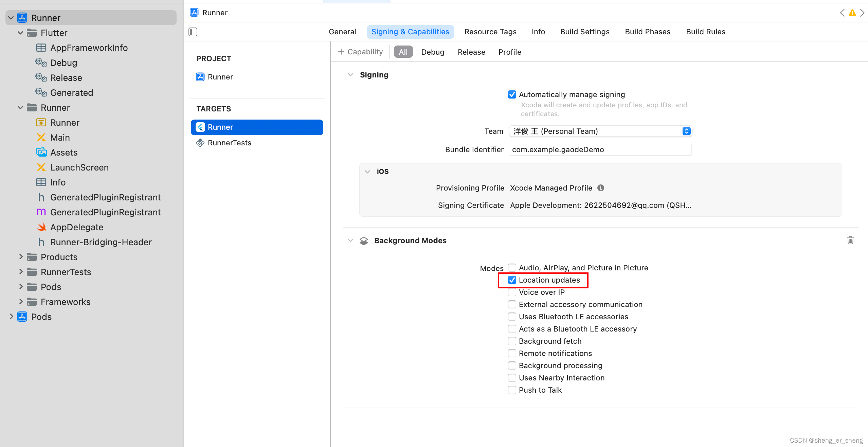
Task: Uncheck Location updates mode
Action: (512, 280)
